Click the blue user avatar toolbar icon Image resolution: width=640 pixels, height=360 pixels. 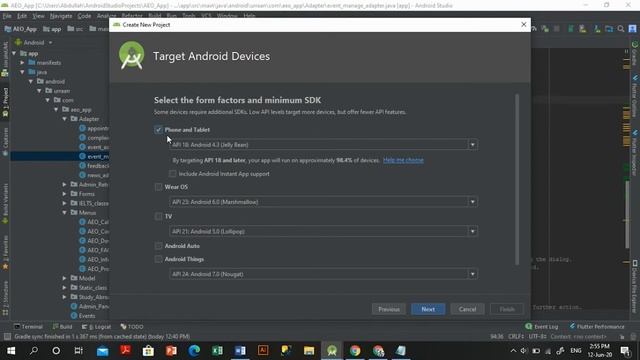pos(632,29)
